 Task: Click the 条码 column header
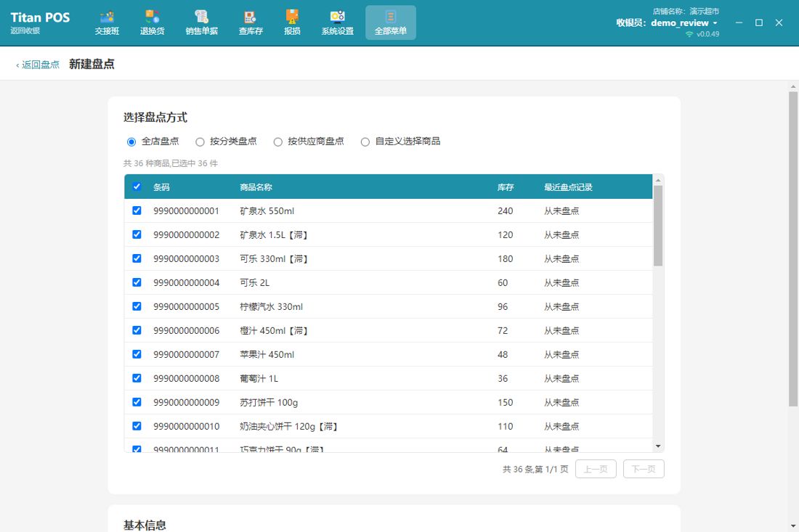click(161, 187)
